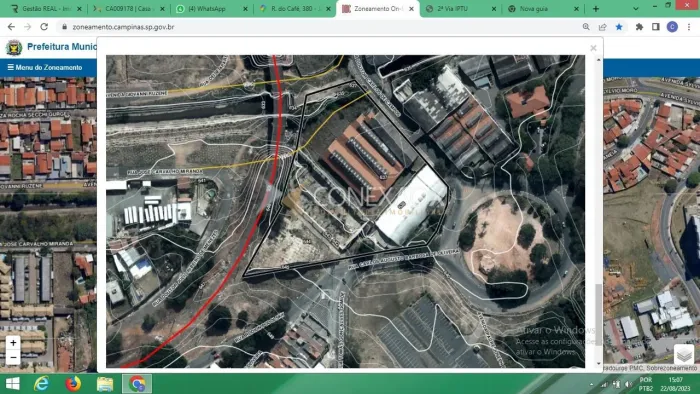Image resolution: width=700 pixels, height=394 pixels.
Task: Click the Prefeitura coat of arms logo
Action: click(x=14, y=47)
